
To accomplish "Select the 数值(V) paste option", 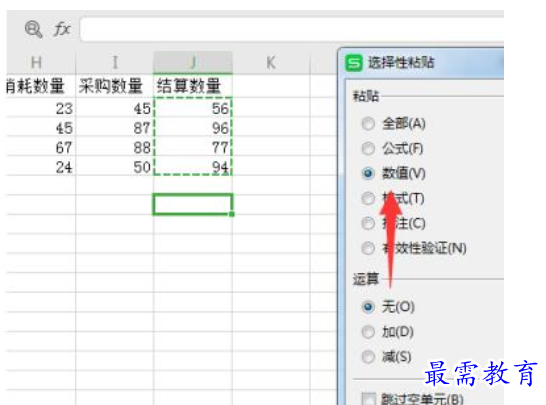I will 393,173.
